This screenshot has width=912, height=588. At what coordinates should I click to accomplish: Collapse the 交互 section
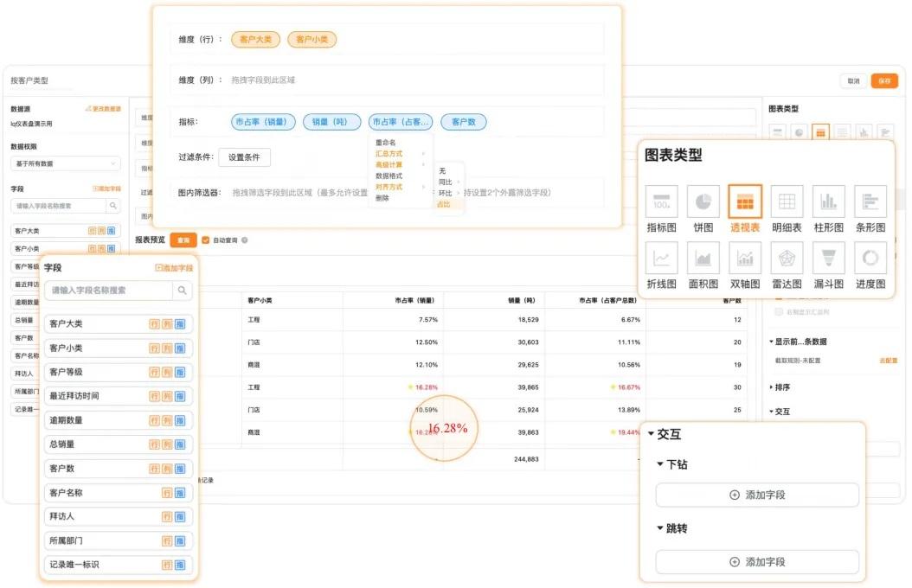point(651,434)
